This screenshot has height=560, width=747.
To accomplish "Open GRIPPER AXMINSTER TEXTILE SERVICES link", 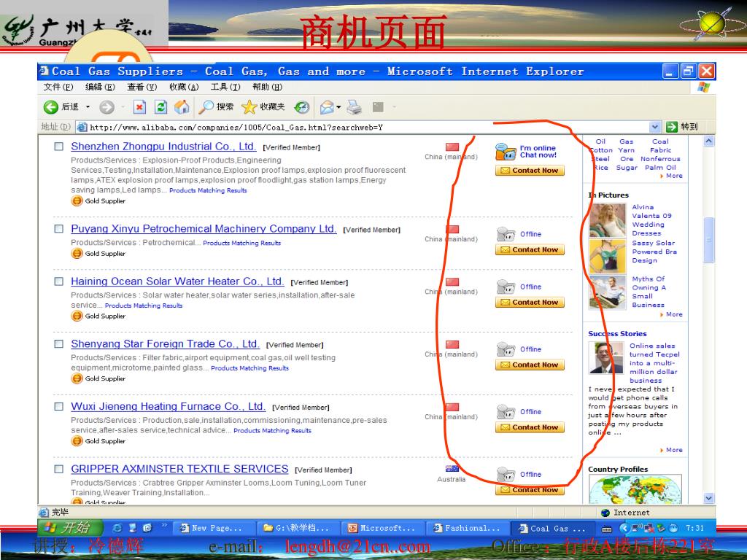I will click(x=179, y=469).
